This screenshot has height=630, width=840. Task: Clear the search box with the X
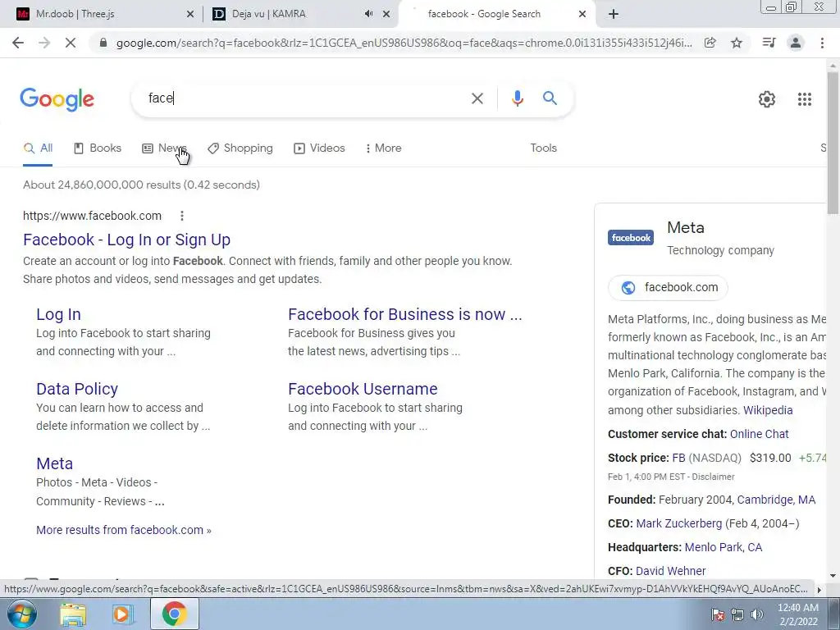(x=477, y=98)
